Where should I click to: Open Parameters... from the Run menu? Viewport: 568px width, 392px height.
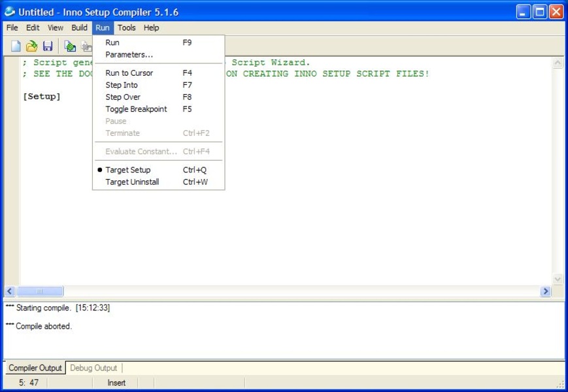[x=129, y=55]
